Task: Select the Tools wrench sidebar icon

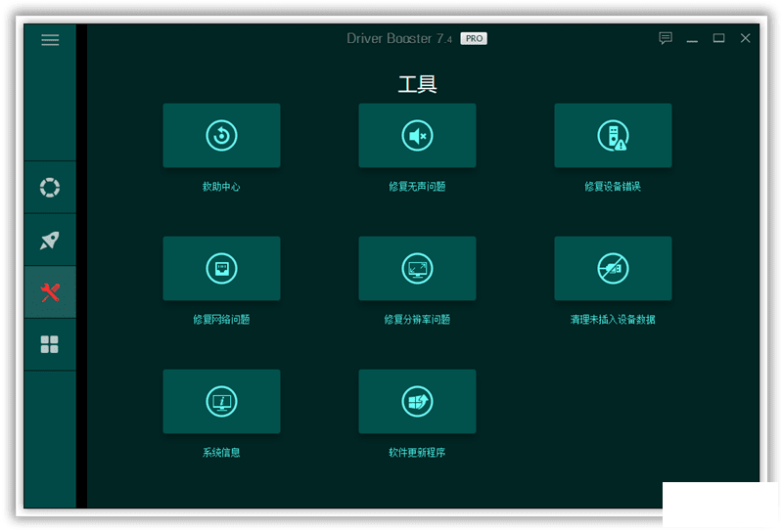Action: [x=50, y=292]
